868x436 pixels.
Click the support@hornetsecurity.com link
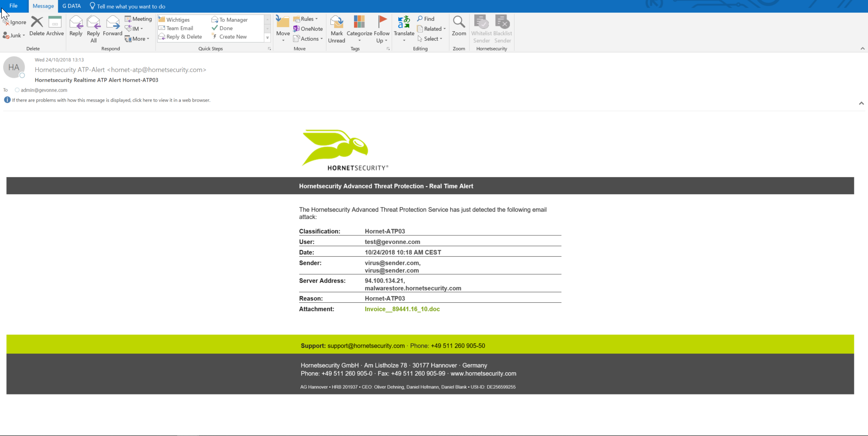point(366,346)
